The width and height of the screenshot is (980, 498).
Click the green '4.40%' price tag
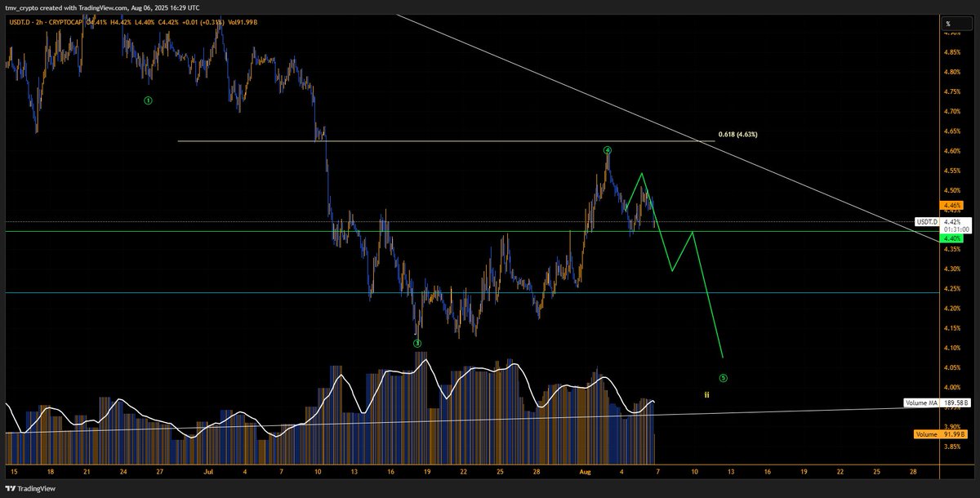point(951,238)
